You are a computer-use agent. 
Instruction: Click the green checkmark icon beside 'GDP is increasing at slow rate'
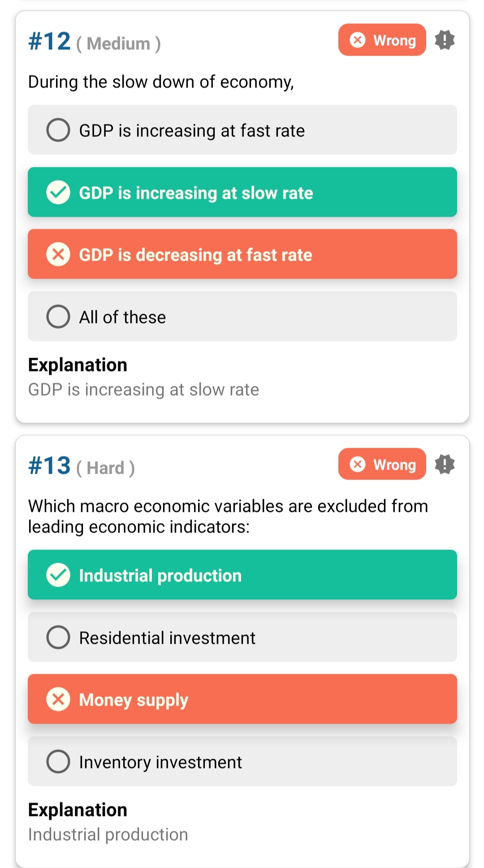point(58,192)
